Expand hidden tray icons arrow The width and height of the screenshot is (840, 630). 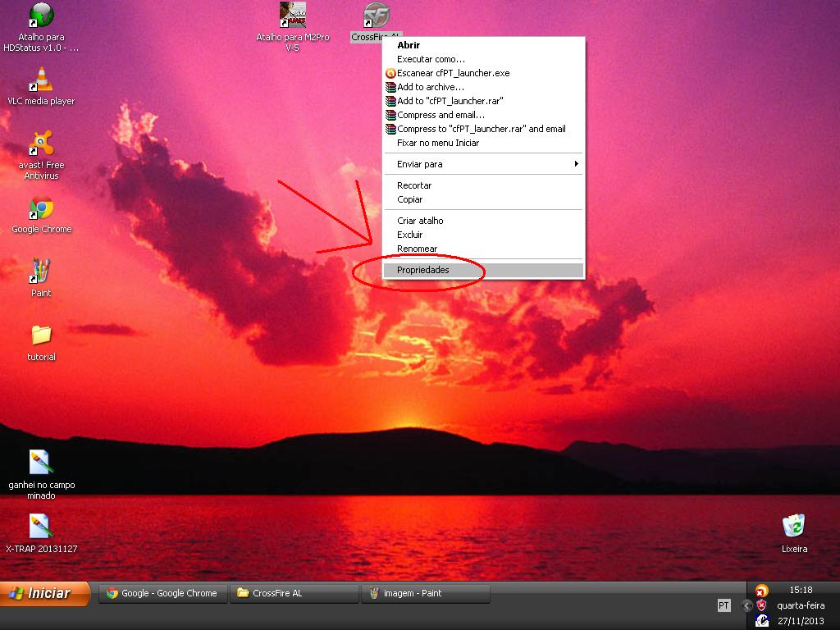coord(746,605)
